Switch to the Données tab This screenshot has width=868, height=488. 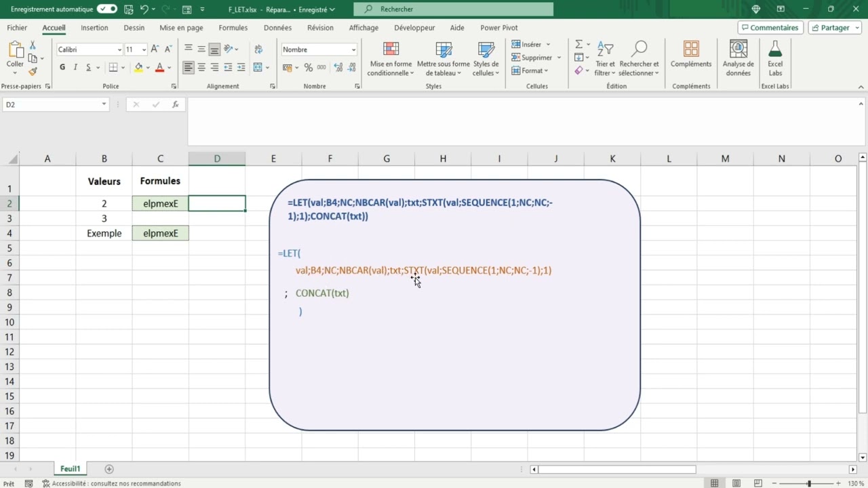click(x=277, y=28)
